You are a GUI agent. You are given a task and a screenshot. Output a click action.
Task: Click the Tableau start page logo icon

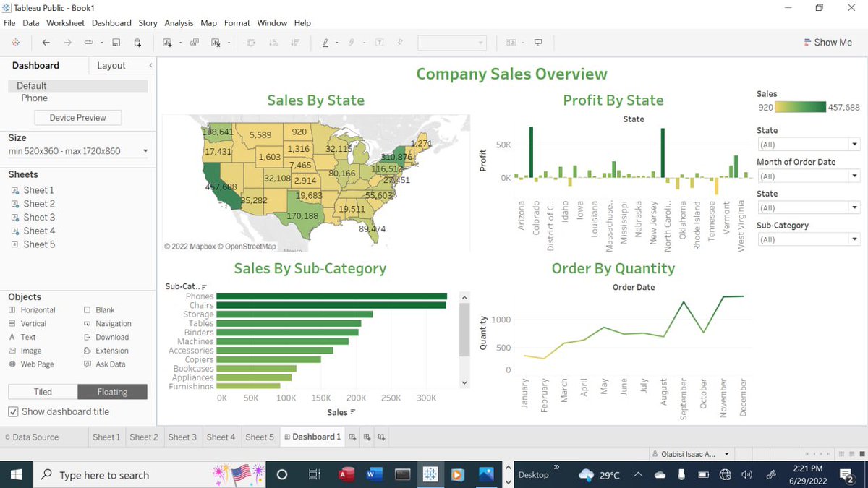(15, 43)
